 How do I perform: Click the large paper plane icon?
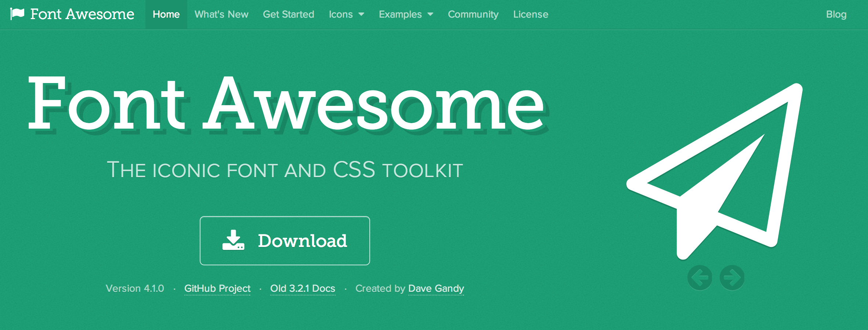click(x=715, y=171)
